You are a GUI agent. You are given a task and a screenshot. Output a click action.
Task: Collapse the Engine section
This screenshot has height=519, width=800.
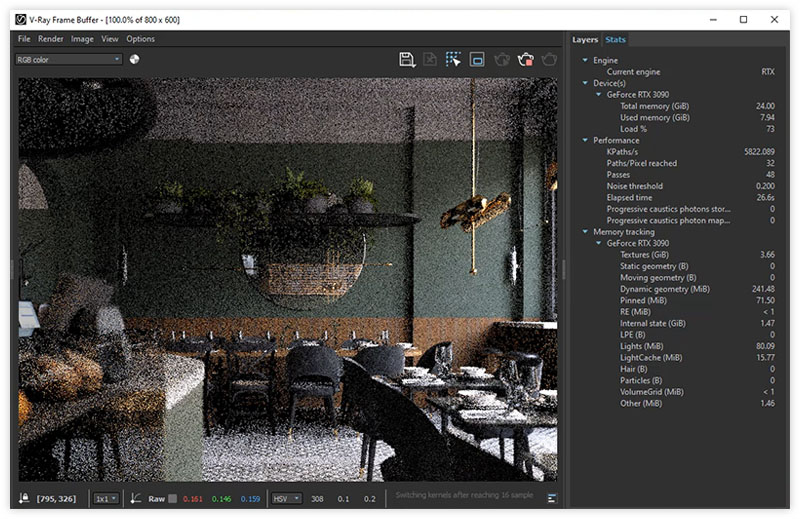click(x=585, y=60)
